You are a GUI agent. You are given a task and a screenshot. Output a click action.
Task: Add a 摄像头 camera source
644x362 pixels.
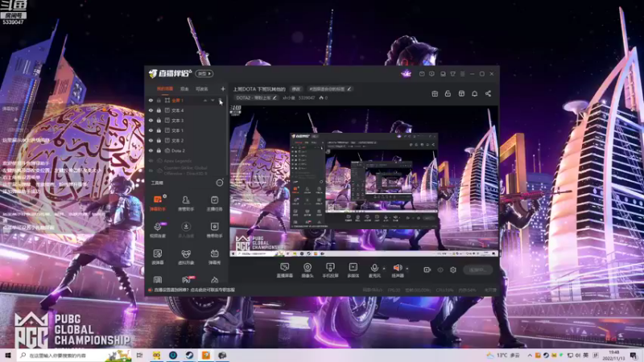[308, 270]
